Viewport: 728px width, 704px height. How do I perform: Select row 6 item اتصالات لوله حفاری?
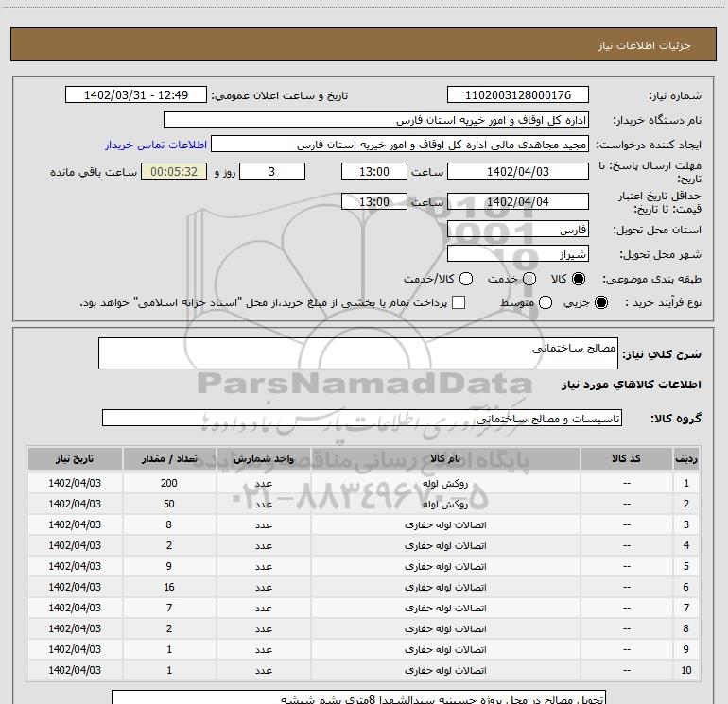click(x=445, y=587)
